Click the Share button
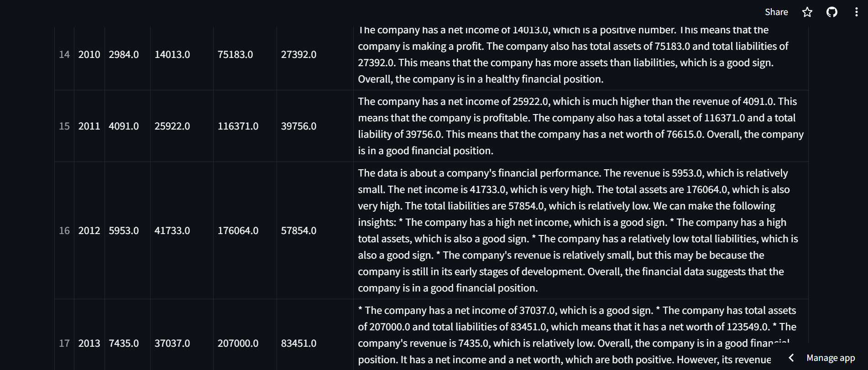Viewport: 868px width, 370px height. (776, 12)
